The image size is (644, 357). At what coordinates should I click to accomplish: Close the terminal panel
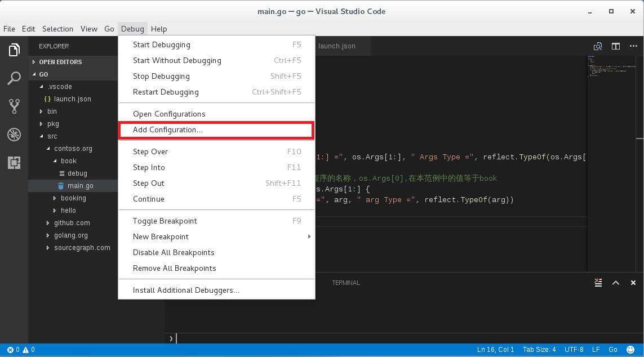[633, 283]
